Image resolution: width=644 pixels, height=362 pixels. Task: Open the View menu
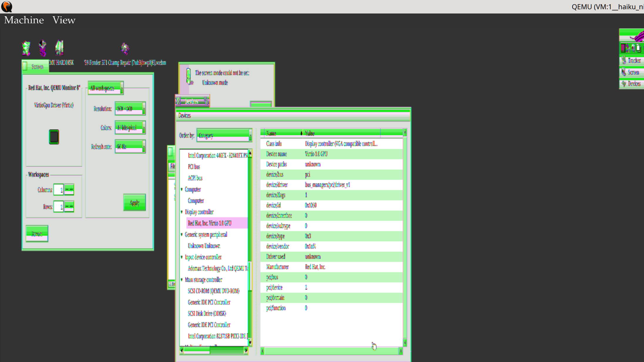(x=64, y=20)
